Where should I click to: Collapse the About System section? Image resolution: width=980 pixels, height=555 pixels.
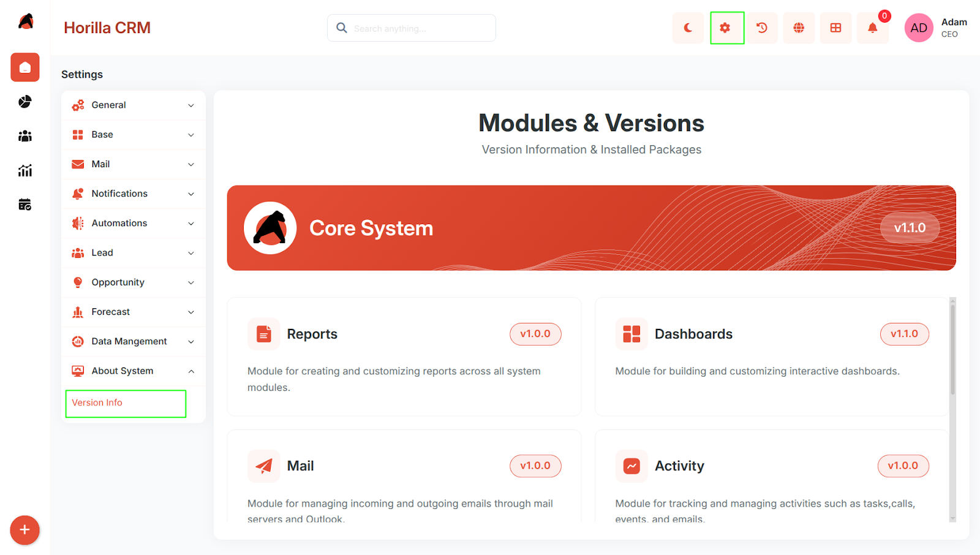[134, 371]
